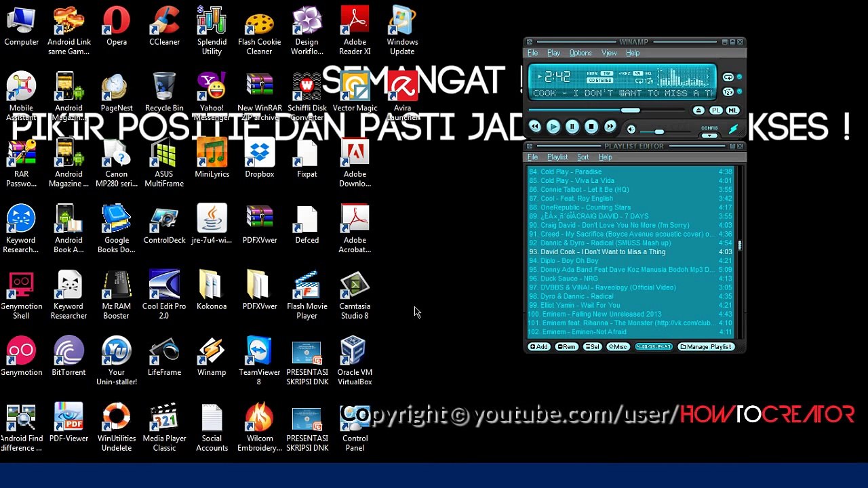Open Winamp Options menu
This screenshot has width=868, height=488.
click(580, 53)
